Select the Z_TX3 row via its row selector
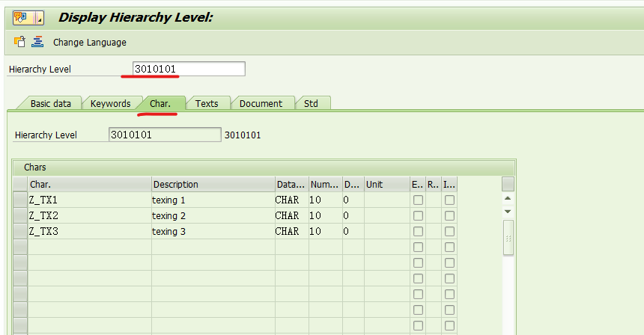The width and height of the screenshot is (644, 335). (20, 231)
